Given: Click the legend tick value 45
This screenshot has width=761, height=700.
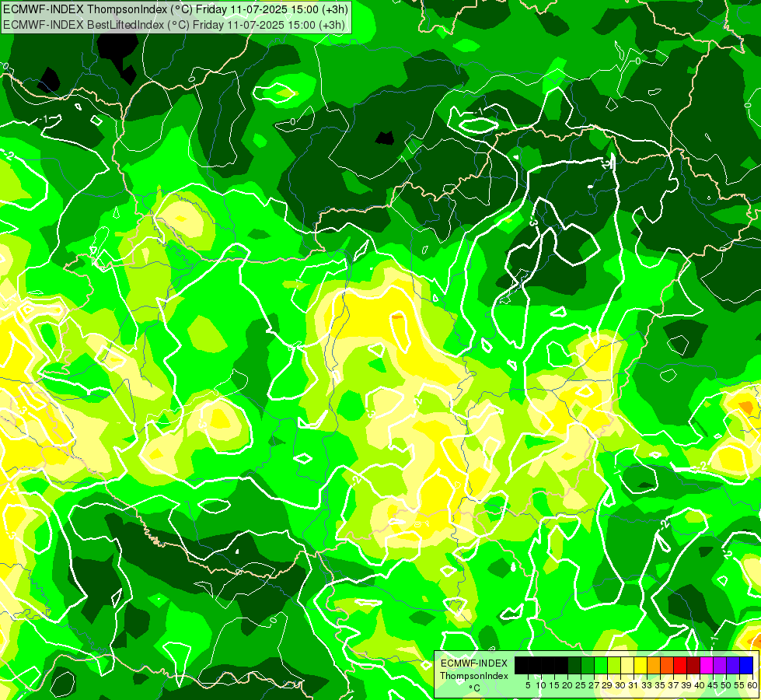Looking at the screenshot, I should [714, 685].
